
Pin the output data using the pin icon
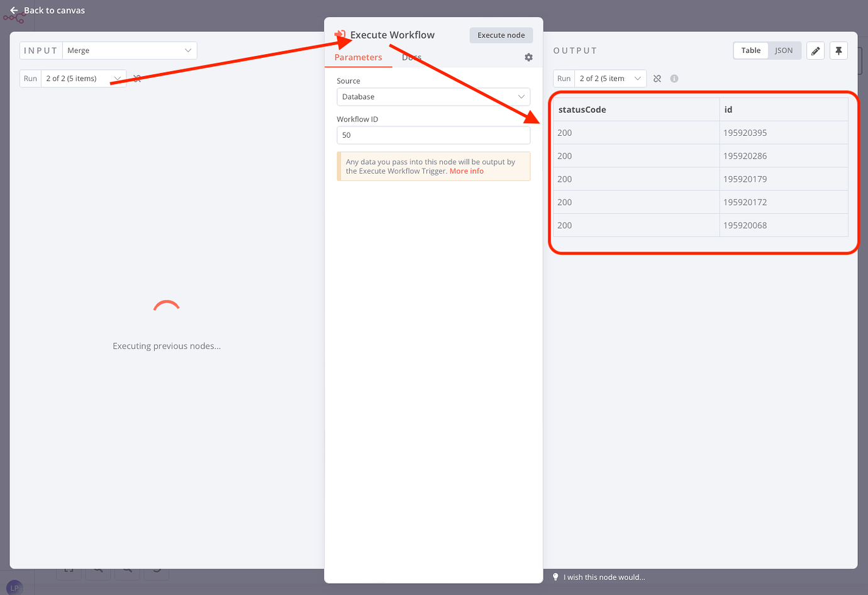[x=838, y=50]
